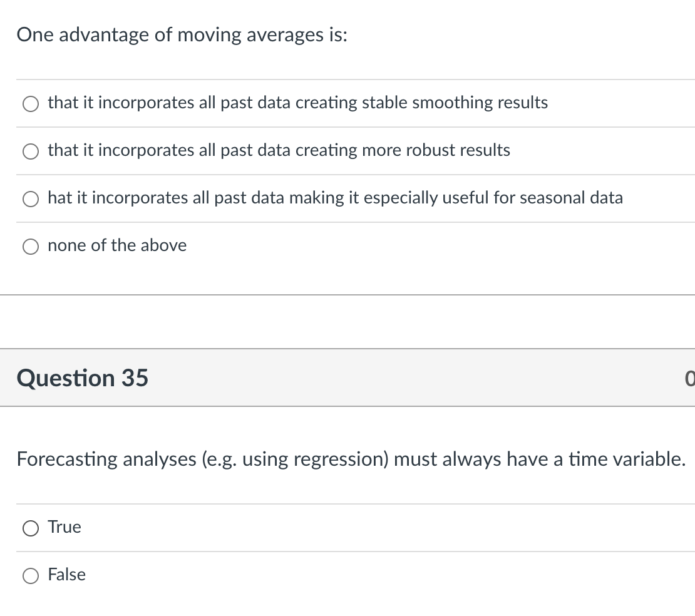Image resolution: width=695 pixels, height=616 pixels.
Task: Click the 'False' answer label text
Action: point(67,574)
